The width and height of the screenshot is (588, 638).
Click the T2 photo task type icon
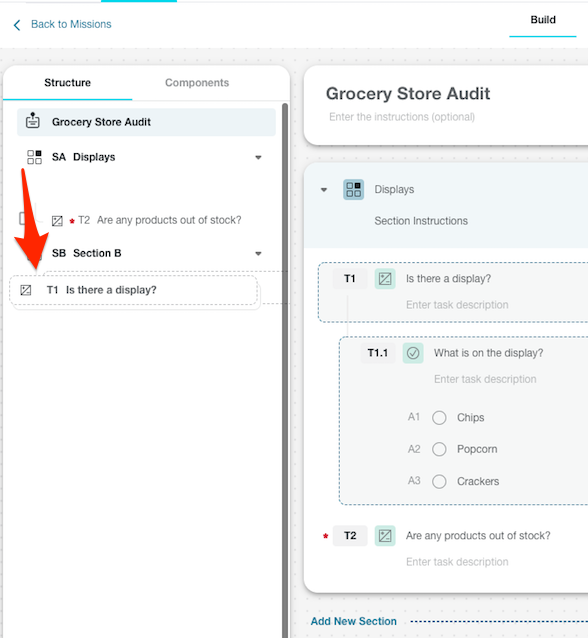tap(385, 535)
